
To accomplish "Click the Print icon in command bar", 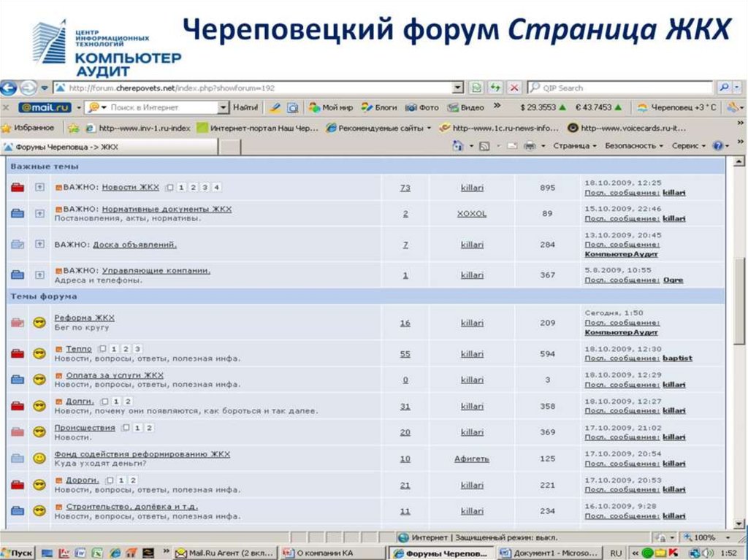I will pos(530,146).
